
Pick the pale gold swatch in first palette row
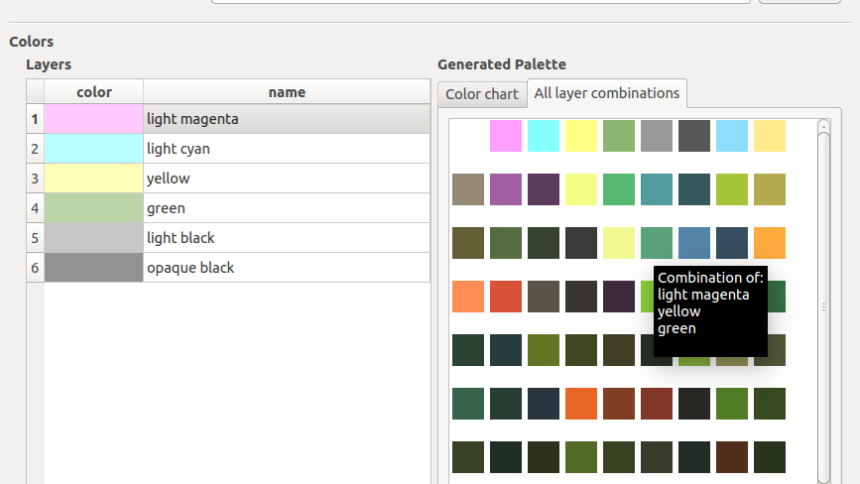(x=770, y=136)
